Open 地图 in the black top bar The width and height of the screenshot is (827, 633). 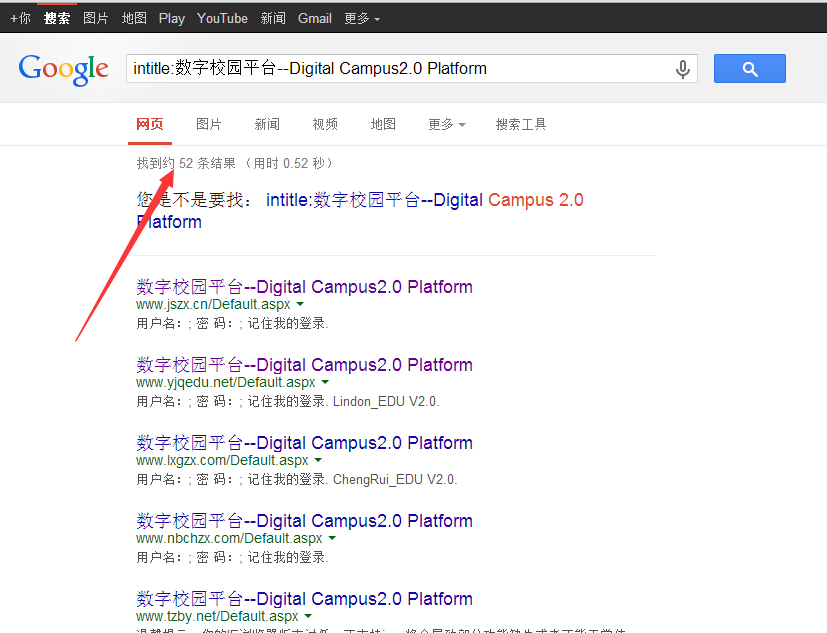pos(134,18)
